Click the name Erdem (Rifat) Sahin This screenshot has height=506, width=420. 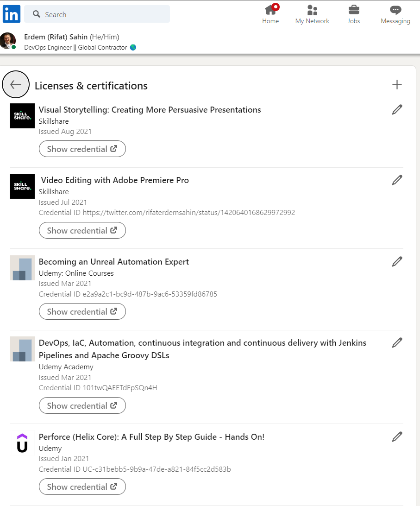pos(56,37)
